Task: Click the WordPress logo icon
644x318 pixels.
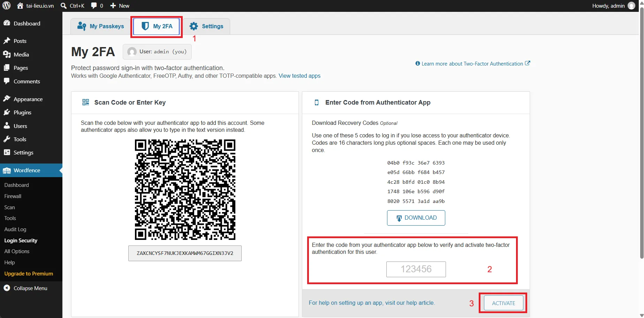Action: tap(6, 6)
